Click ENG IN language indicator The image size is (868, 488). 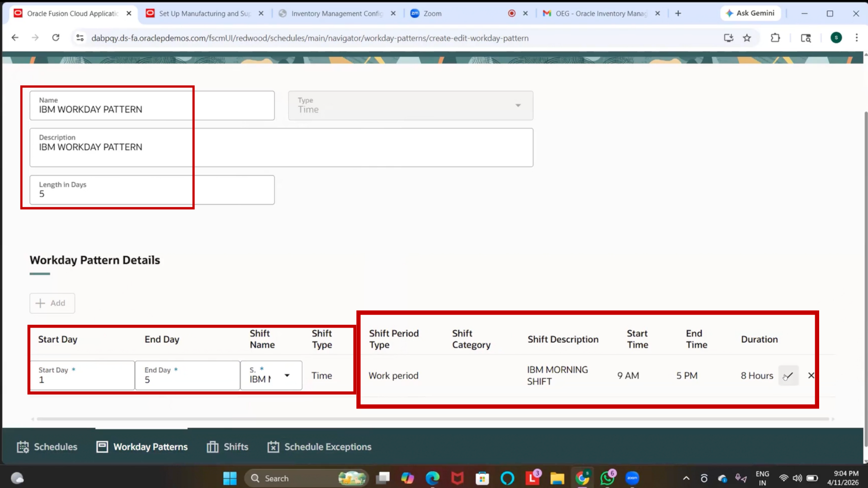click(762, 478)
